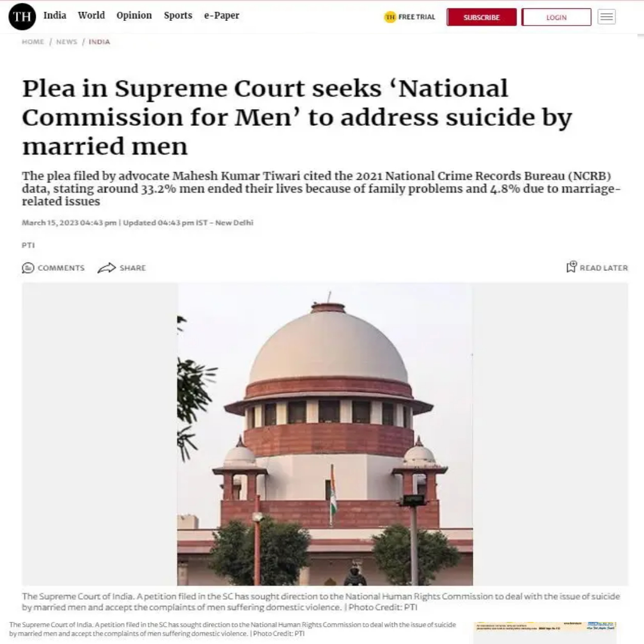Open the India breadcrumb link
644x644 pixels.
tap(100, 42)
